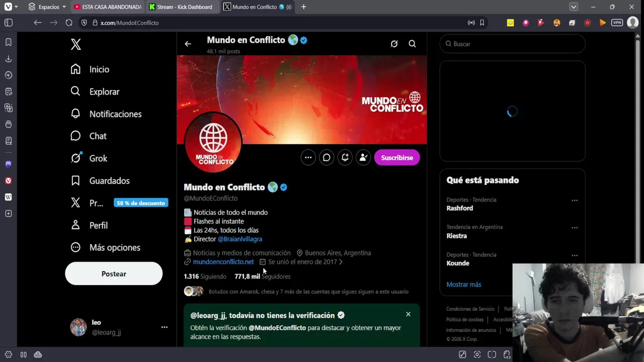Image resolution: width=644 pixels, height=362 pixels.
Task: Open more options for Riestra trend
Action: click(x=575, y=228)
